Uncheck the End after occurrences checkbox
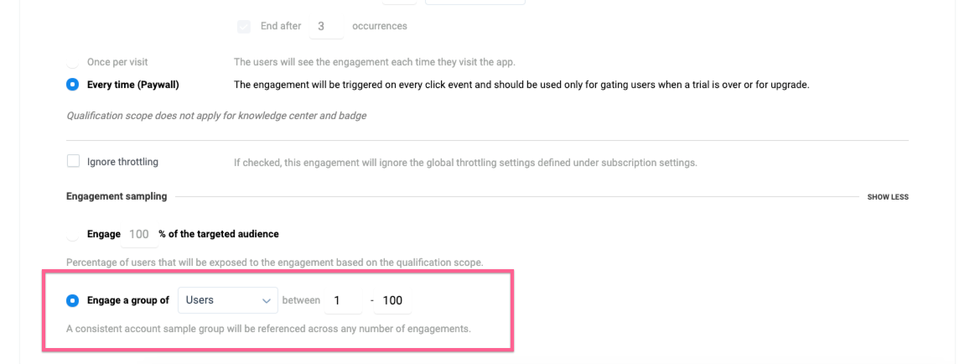 [x=244, y=26]
